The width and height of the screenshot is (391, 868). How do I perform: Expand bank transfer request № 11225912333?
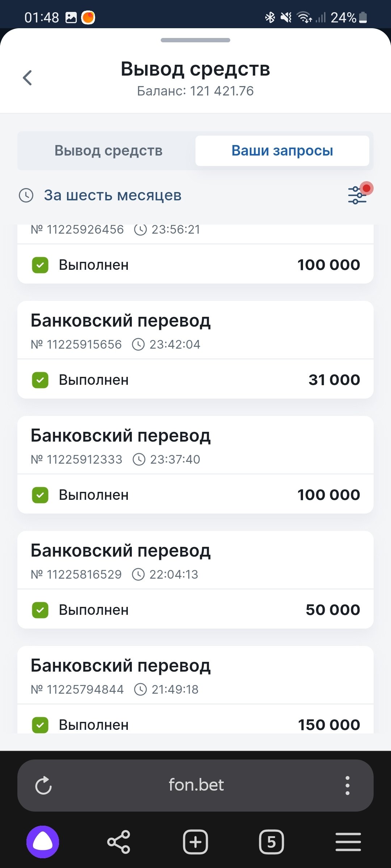[195, 445]
